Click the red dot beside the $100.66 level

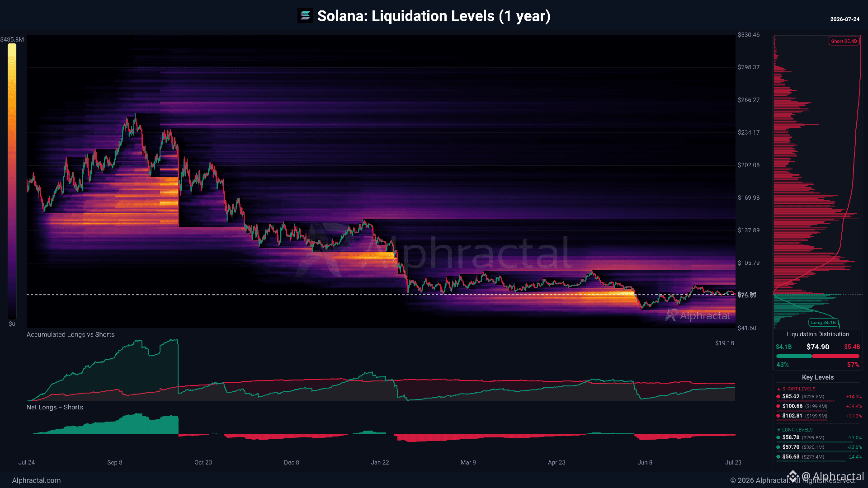pyautogui.click(x=778, y=406)
